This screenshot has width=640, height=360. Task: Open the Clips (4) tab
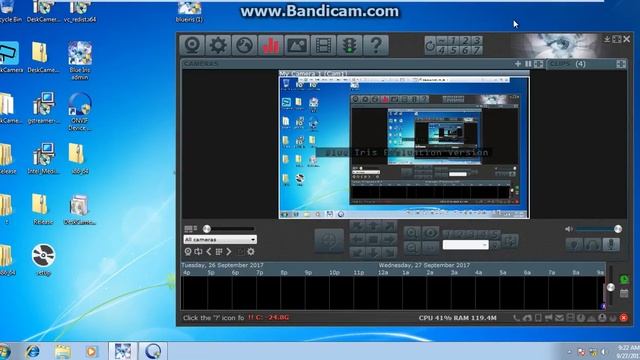tap(567, 64)
